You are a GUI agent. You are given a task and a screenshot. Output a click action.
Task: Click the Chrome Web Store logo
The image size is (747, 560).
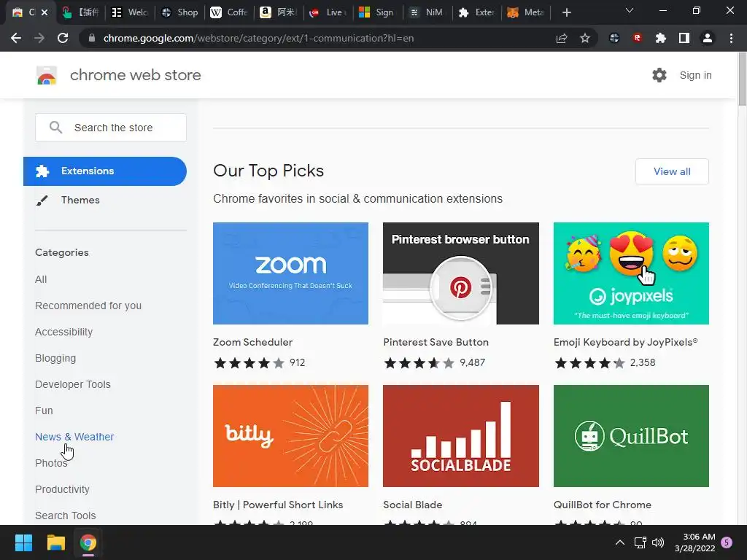coord(47,75)
